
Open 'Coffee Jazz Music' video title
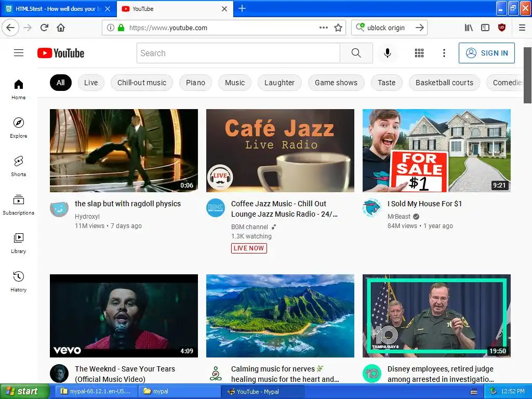[284, 209]
